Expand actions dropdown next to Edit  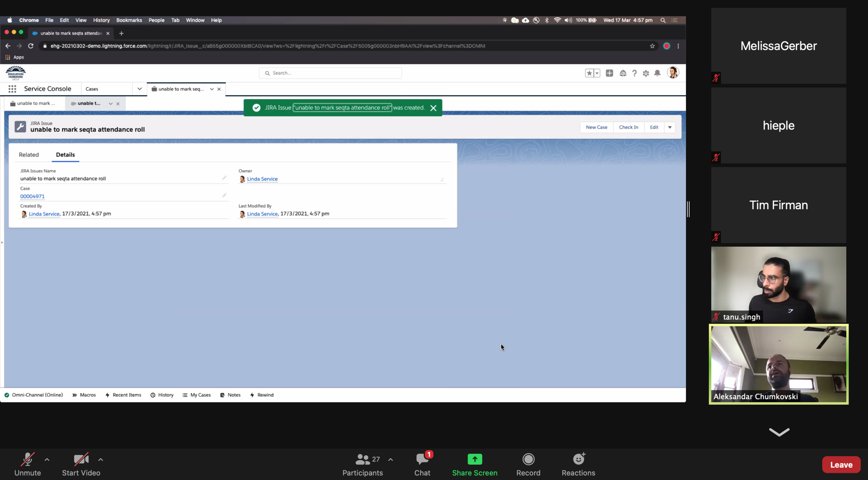tap(670, 127)
